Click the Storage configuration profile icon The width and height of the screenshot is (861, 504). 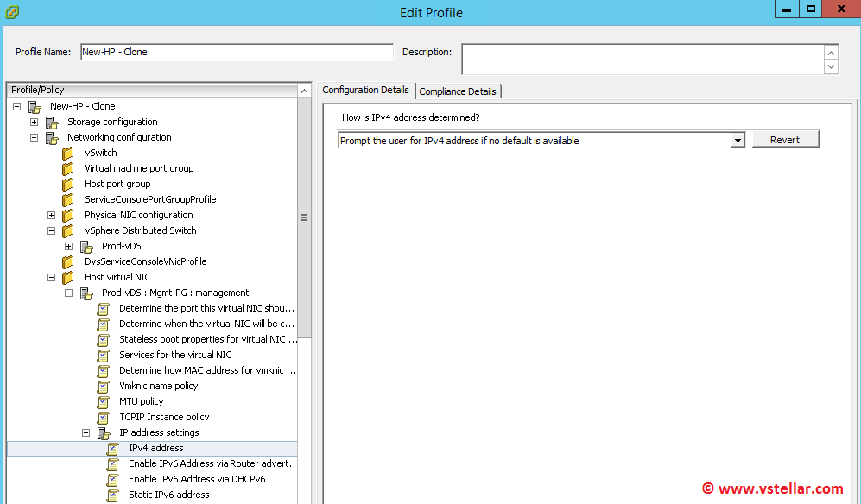click(51, 122)
